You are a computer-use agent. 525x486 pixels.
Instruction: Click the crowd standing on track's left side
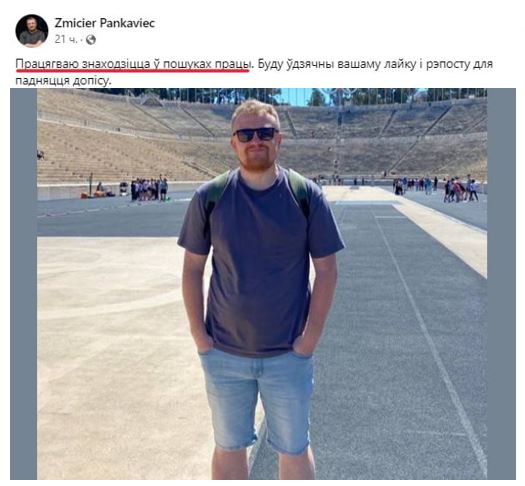click(149, 189)
